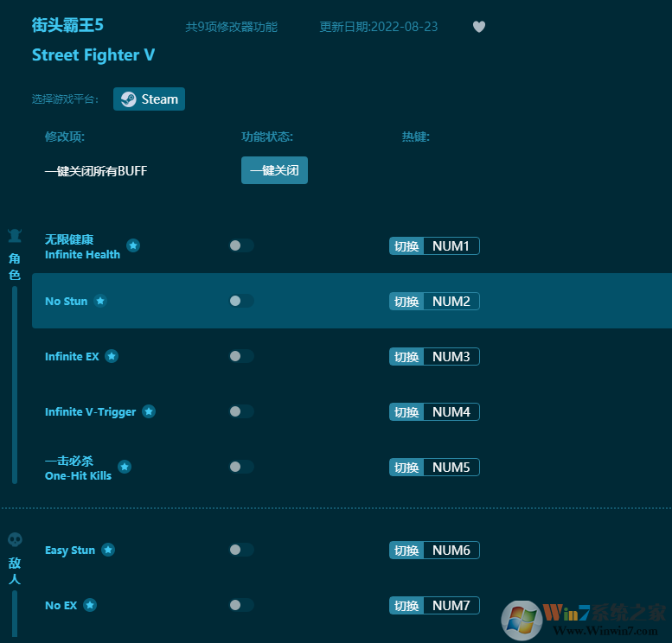Edit the NUM7 hotkey field
672x643 pixels.
coord(451,605)
